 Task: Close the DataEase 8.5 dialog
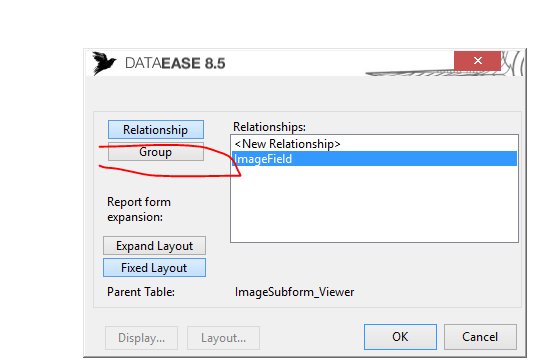coord(477,61)
